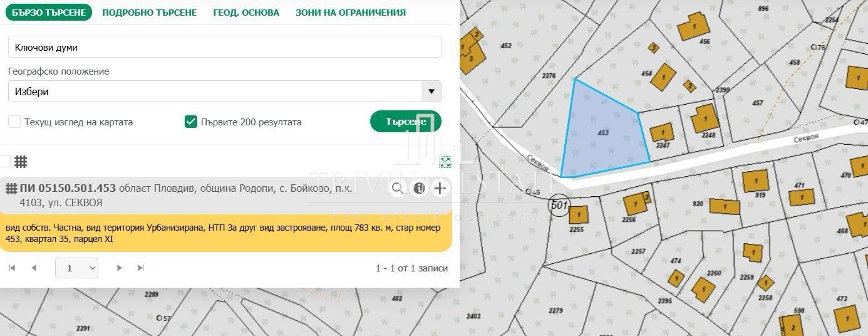Go to the previous results page arrow
868x336 pixels.
click(34, 268)
